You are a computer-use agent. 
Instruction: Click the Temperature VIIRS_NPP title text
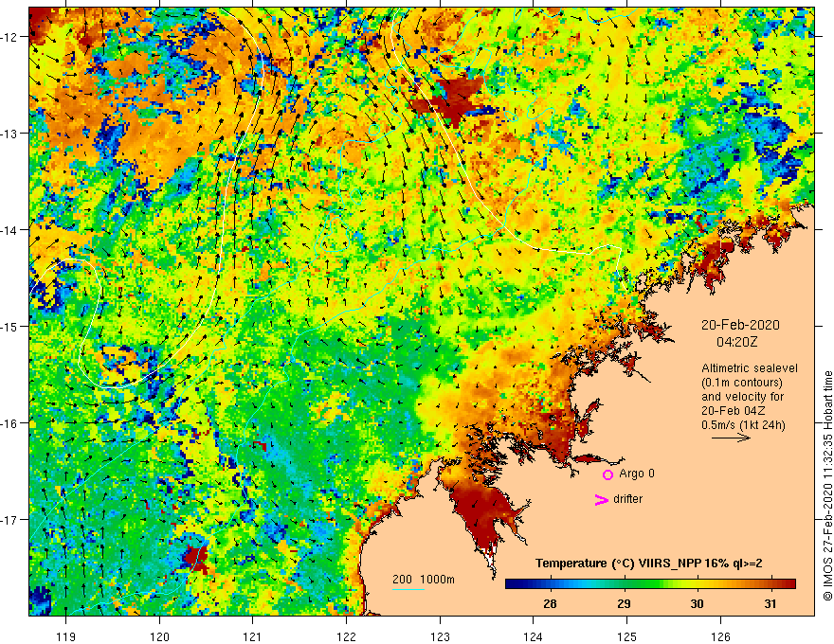click(649, 563)
